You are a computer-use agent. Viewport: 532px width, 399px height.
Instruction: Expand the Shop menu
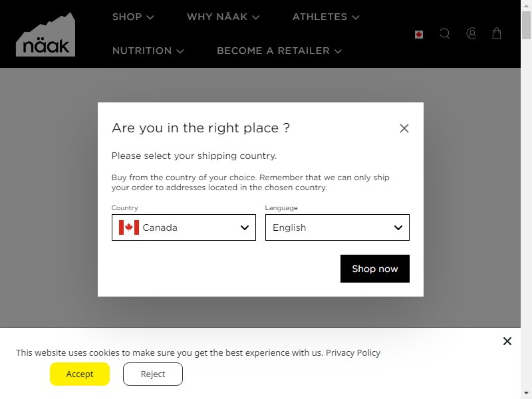pyautogui.click(x=133, y=17)
